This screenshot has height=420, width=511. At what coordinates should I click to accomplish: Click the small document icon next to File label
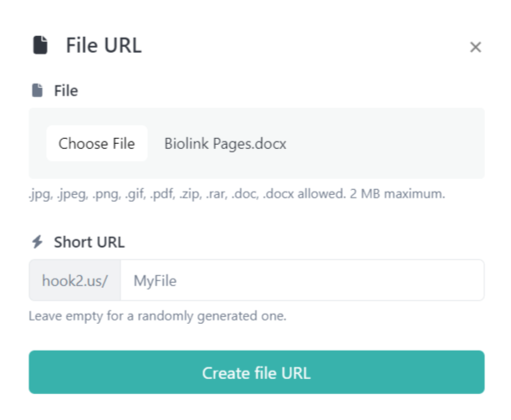[37, 90]
